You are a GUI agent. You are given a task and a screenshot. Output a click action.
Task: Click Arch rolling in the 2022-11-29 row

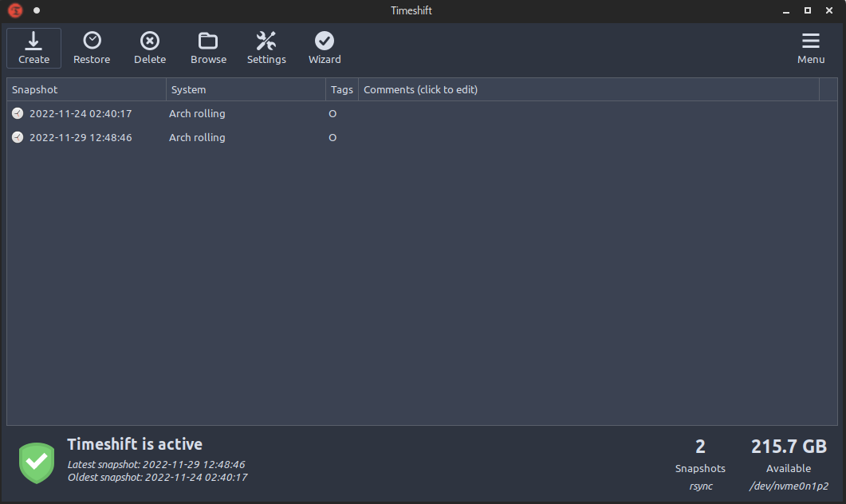coord(197,138)
